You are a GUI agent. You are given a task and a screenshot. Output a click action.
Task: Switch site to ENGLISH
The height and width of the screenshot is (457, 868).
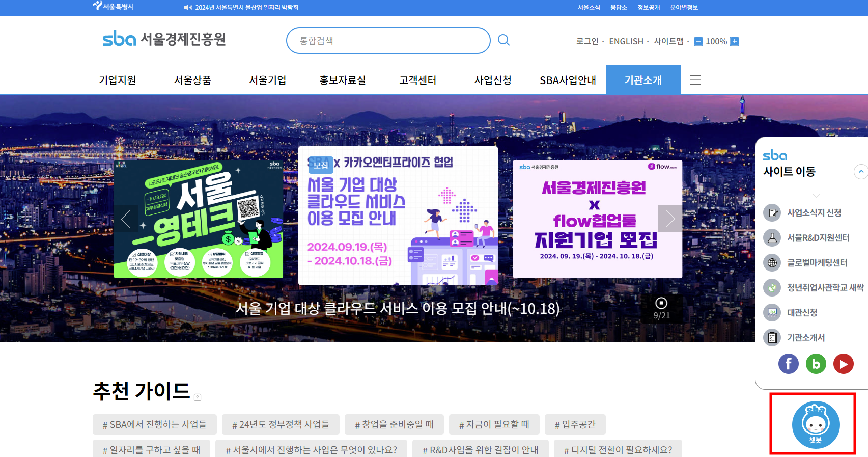[626, 41]
